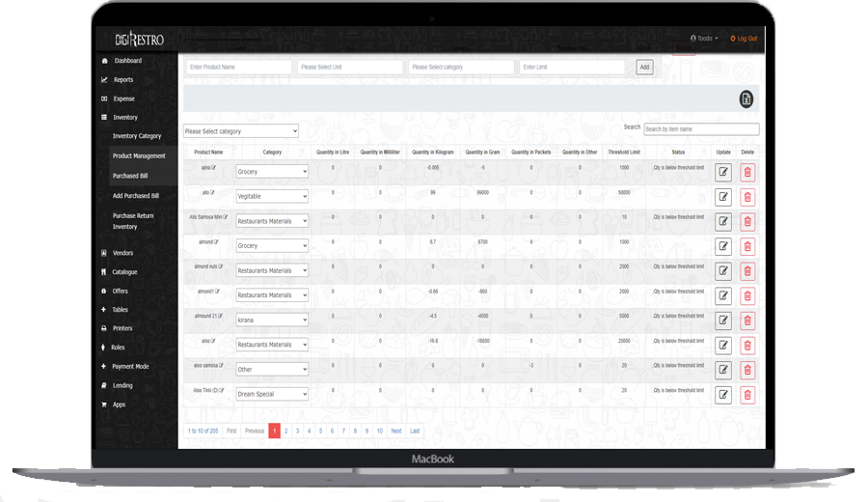Click the Excel export icon
This screenshot has width=868, height=502.
(x=746, y=99)
